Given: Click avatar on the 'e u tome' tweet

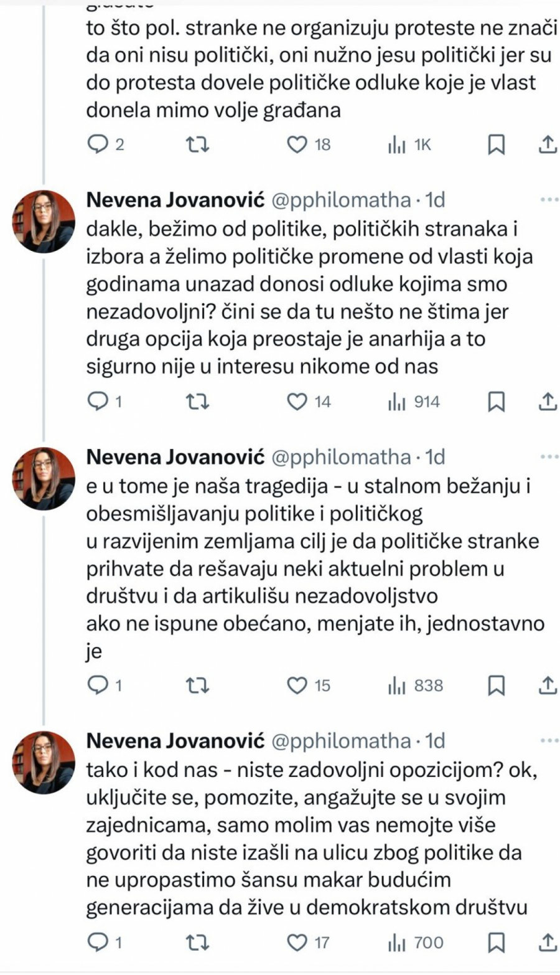Looking at the screenshot, I should pyautogui.click(x=44, y=479).
